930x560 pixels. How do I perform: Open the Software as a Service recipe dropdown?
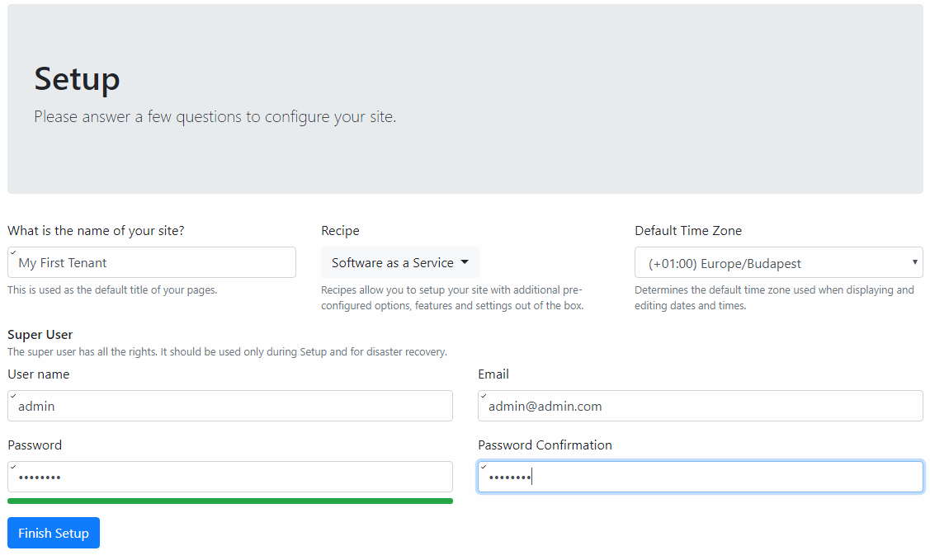pos(399,262)
